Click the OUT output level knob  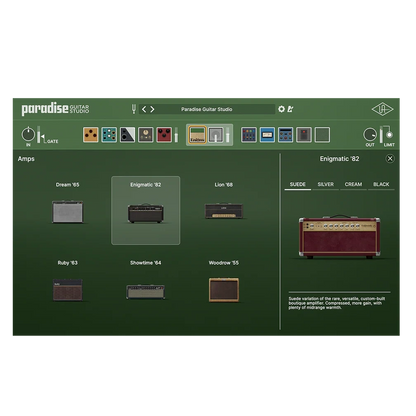coord(370,135)
